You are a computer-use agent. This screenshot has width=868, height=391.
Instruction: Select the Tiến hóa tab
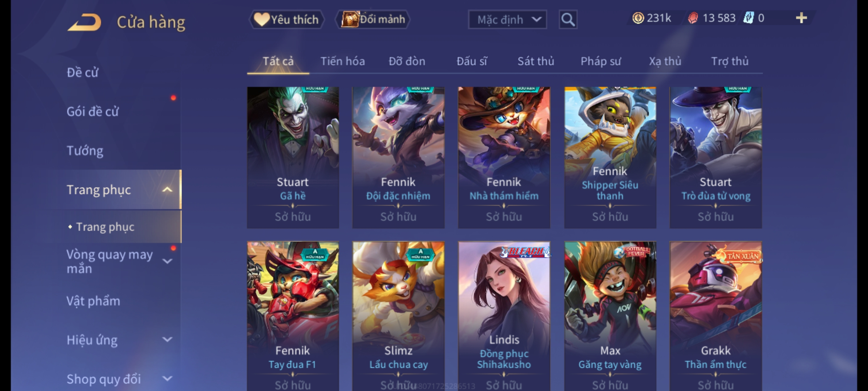click(x=342, y=61)
